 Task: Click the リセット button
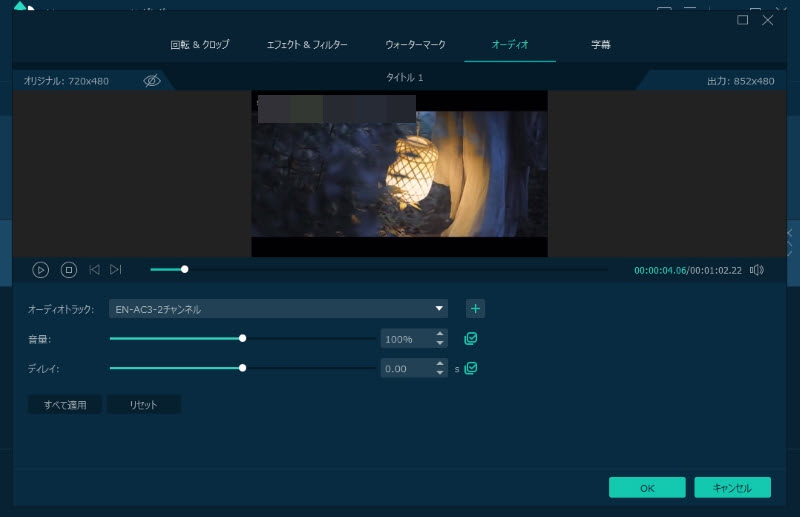(144, 405)
